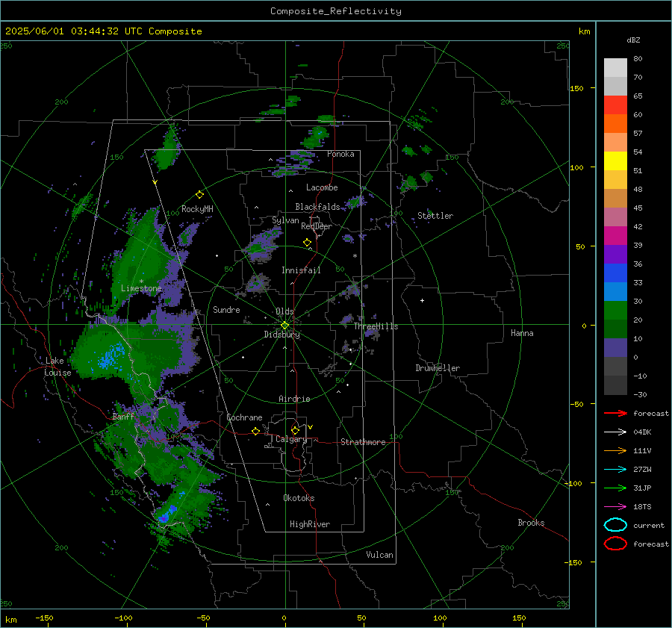
Task: Click the Stettler label
Action: (x=435, y=216)
